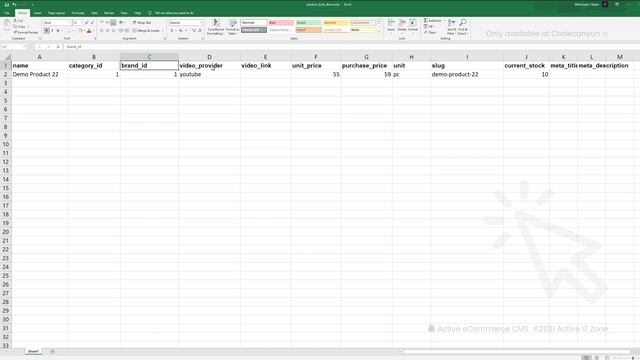Viewport: 640px width, 360px height.
Task: Apply the Good cell style
Action: (309, 22)
